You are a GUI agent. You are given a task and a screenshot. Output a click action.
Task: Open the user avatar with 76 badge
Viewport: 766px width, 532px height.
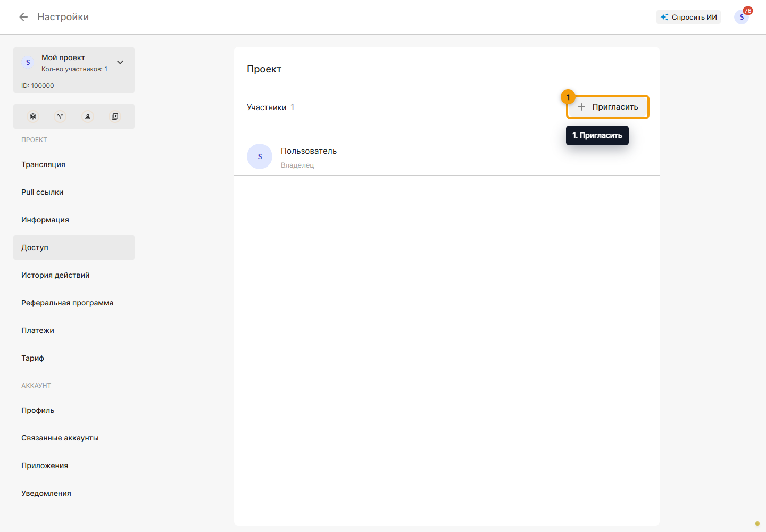(x=742, y=17)
